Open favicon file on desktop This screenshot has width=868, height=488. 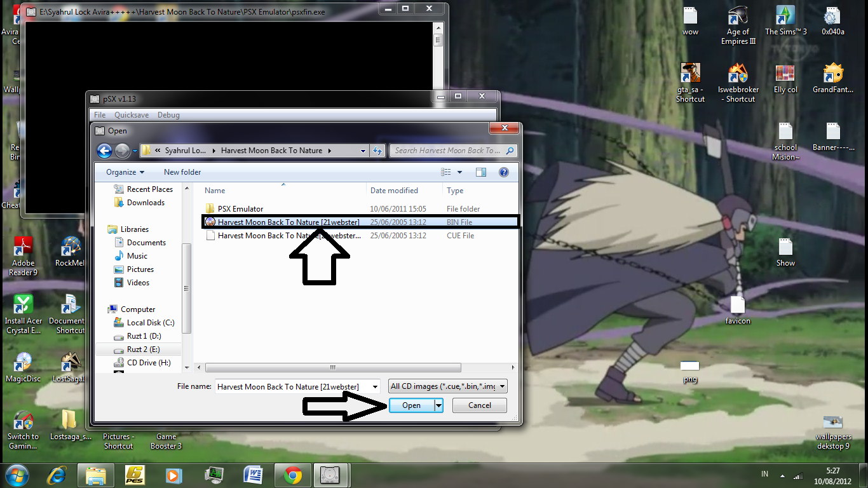coord(738,311)
